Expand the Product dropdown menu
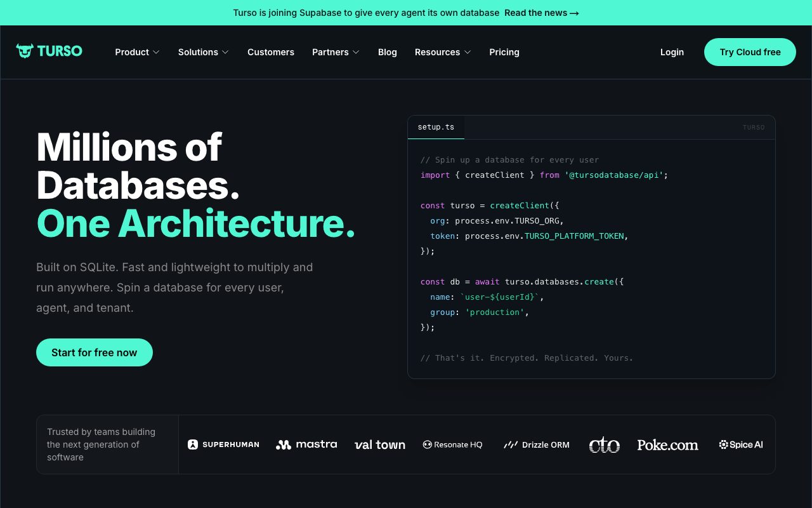Screen dimensions: 812x508 pyautogui.click(x=137, y=52)
